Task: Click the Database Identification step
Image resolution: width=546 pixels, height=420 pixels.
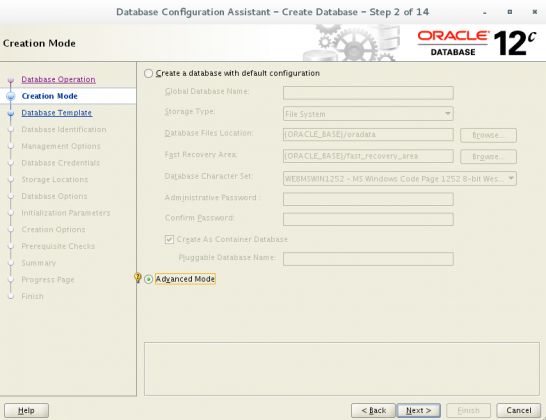Action: pos(64,130)
